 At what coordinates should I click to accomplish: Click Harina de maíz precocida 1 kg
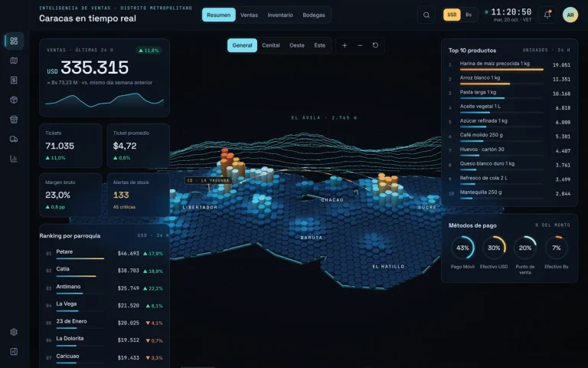point(509,65)
